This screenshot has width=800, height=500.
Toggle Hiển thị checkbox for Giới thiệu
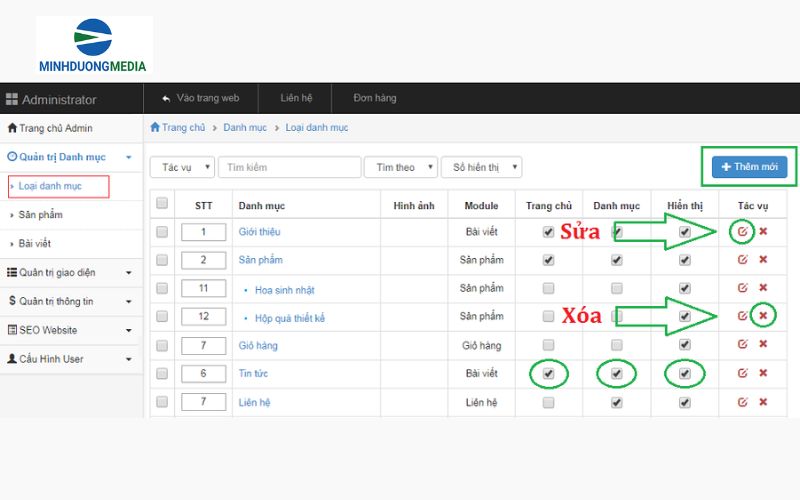pyautogui.click(x=685, y=232)
